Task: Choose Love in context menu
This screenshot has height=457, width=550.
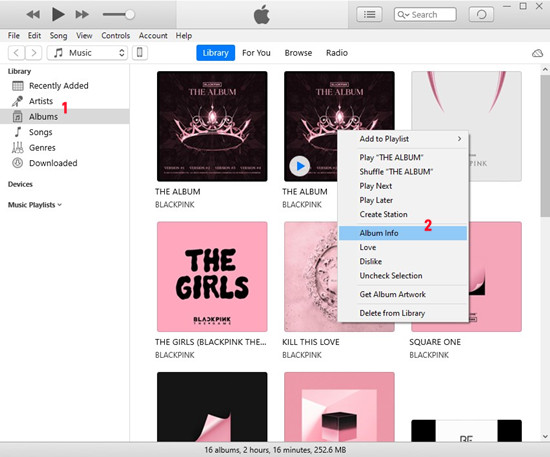Action: click(x=403, y=247)
